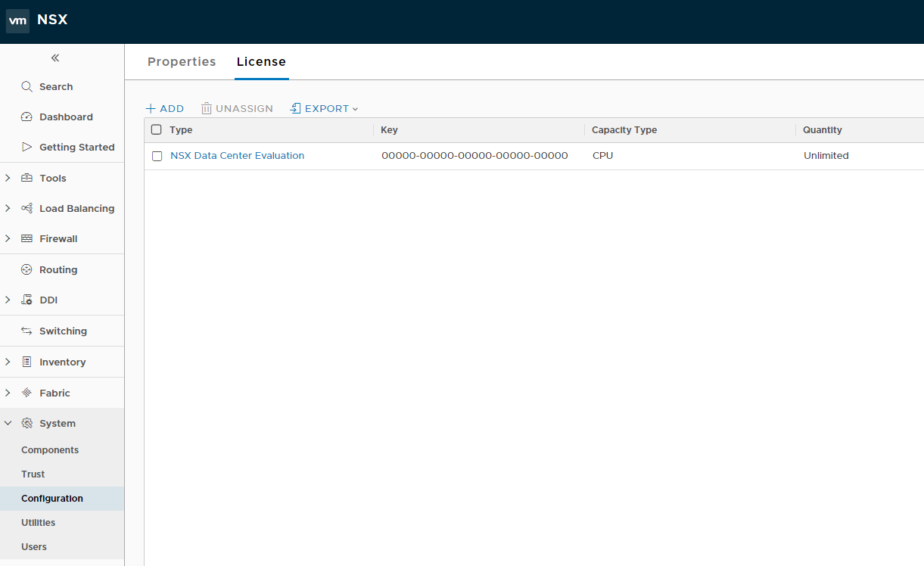
Task: Click the Firewall brick wall icon
Action: click(27, 239)
